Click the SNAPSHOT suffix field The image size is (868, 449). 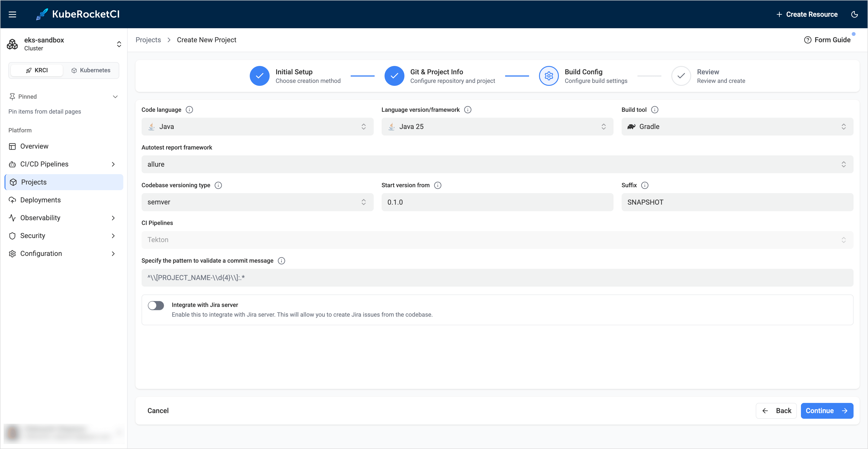(x=737, y=202)
